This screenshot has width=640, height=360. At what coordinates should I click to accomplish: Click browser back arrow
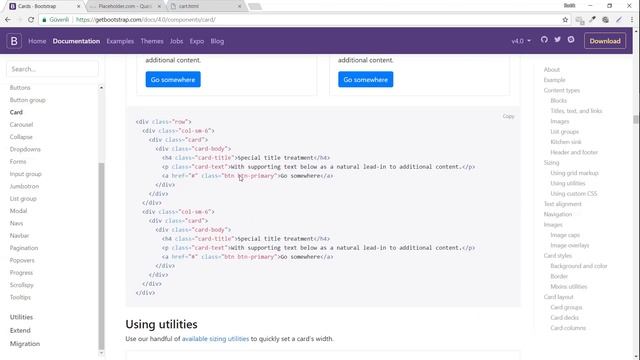[8, 20]
